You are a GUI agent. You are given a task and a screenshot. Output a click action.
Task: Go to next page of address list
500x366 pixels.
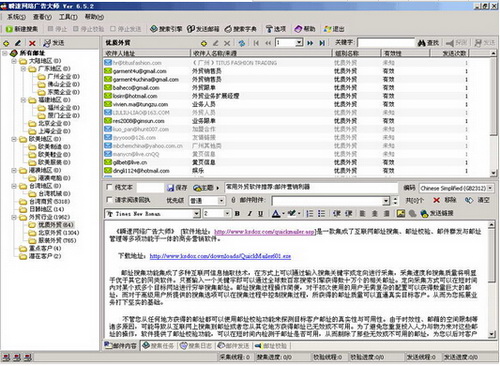coord(310,43)
